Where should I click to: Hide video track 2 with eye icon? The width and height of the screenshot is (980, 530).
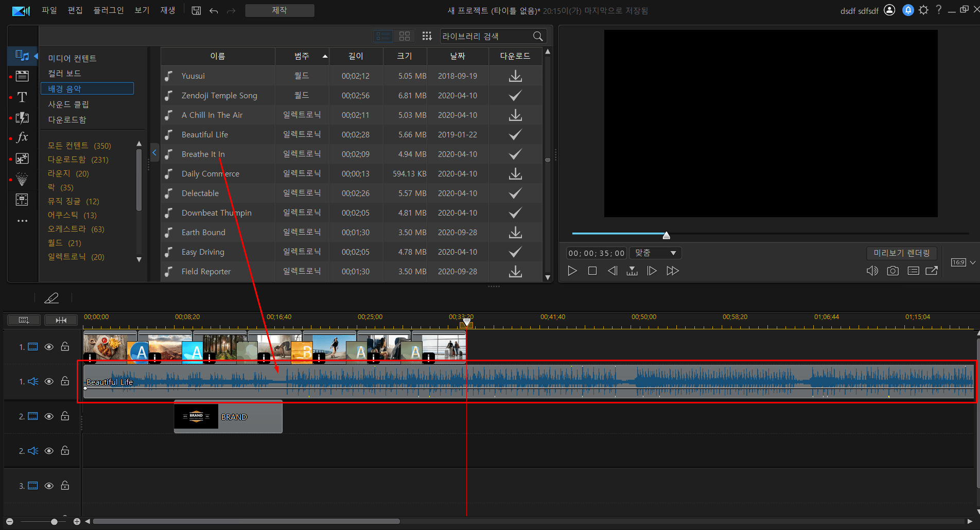point(49,416)
